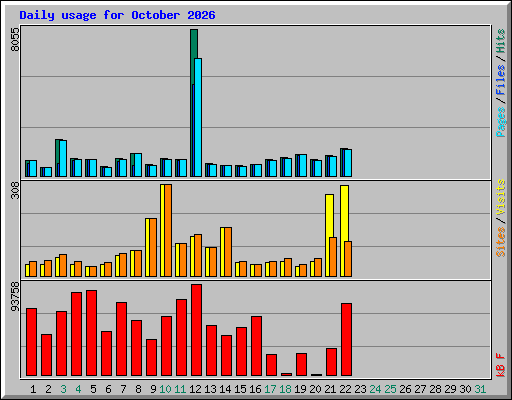Click the red "KB F" legend label
Viewport: 512px width, 400px height.
coord(500,365)
